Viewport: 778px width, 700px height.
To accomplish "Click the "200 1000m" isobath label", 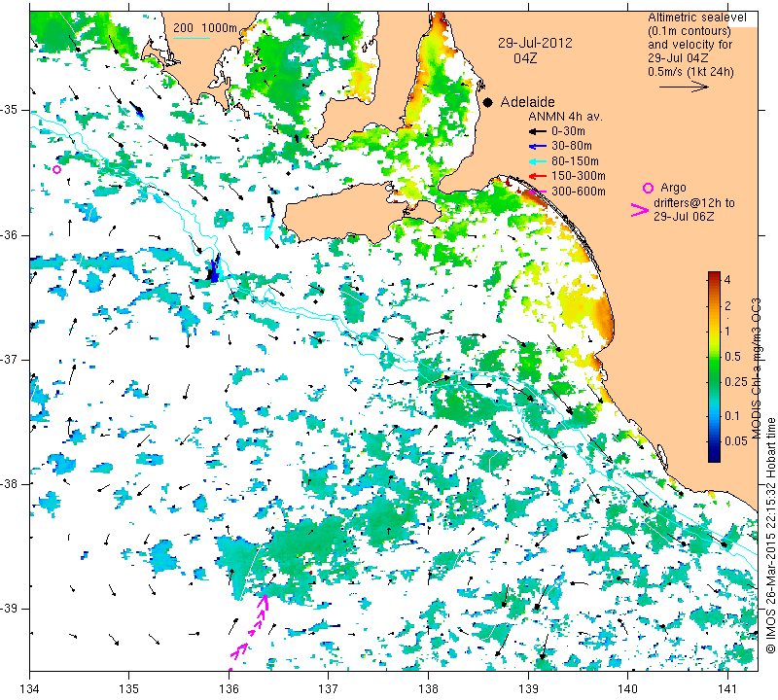I will (205, 28).
